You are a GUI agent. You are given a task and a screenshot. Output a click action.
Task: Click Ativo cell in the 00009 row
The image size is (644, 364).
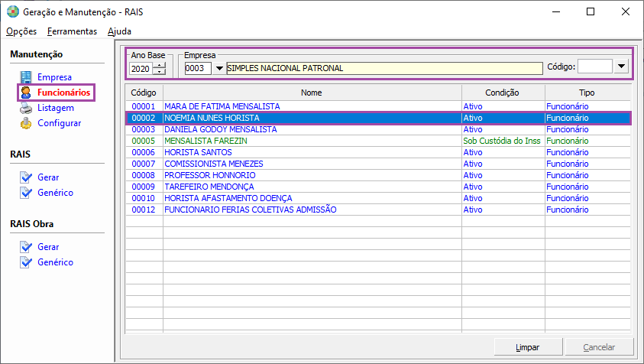tap(503, 187)
